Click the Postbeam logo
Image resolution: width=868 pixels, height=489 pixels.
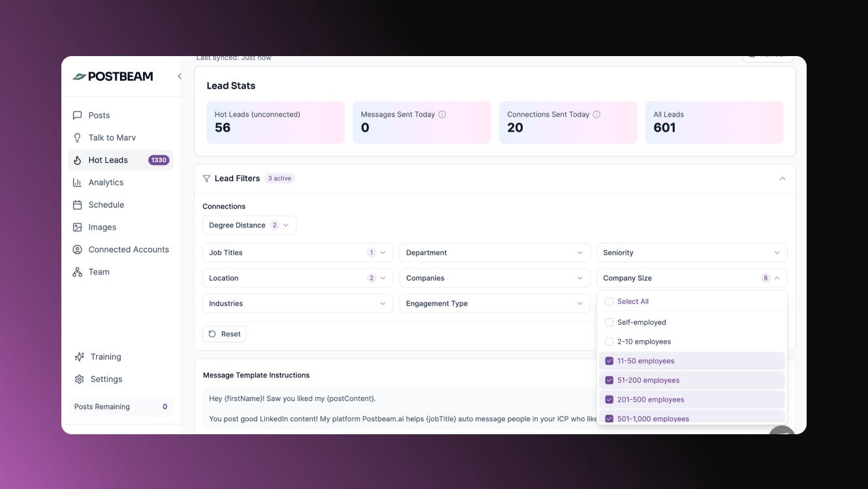click(112, 76)
